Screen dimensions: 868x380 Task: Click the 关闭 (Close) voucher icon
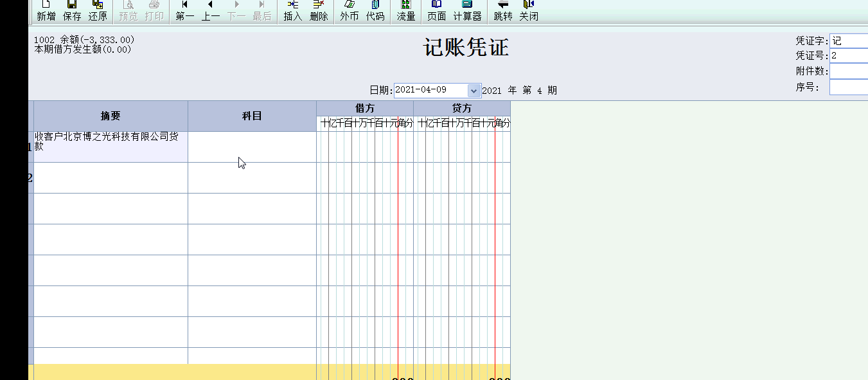529,11
